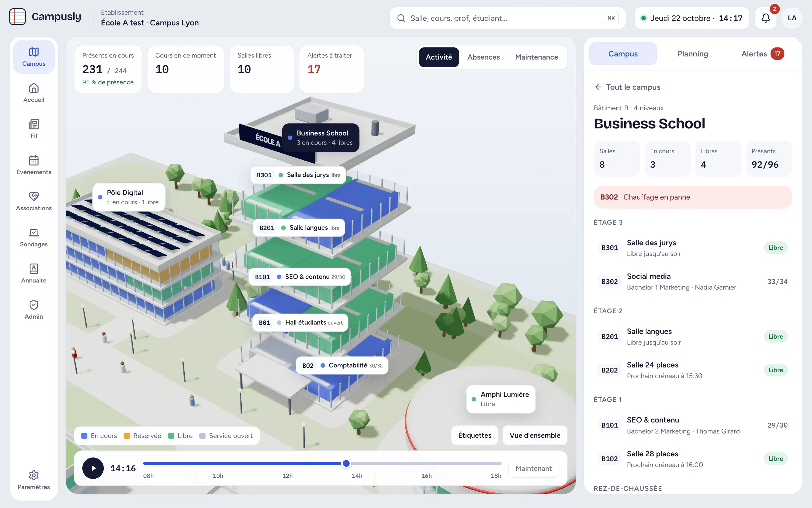The image size is (812, 508).
Task: Click the search magnifier icon
Action: tap(401, 18)
